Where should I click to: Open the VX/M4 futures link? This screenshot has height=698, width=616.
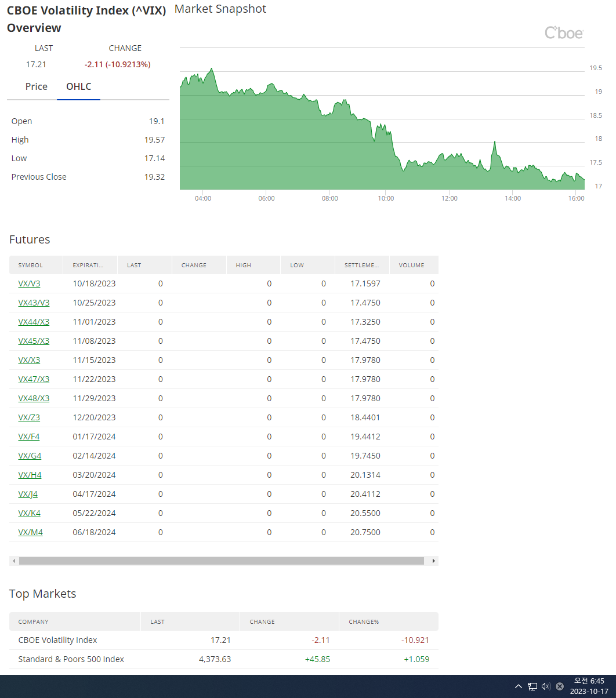tap(30, 533)
